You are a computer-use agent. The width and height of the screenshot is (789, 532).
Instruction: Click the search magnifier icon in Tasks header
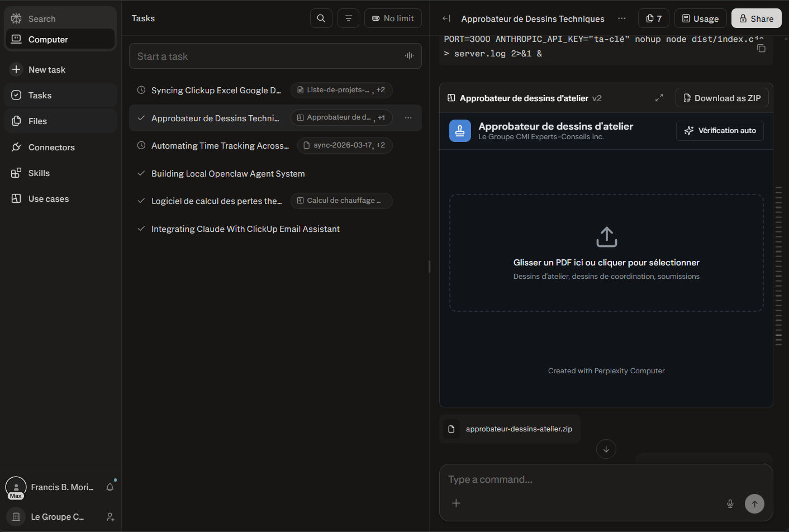321,18
